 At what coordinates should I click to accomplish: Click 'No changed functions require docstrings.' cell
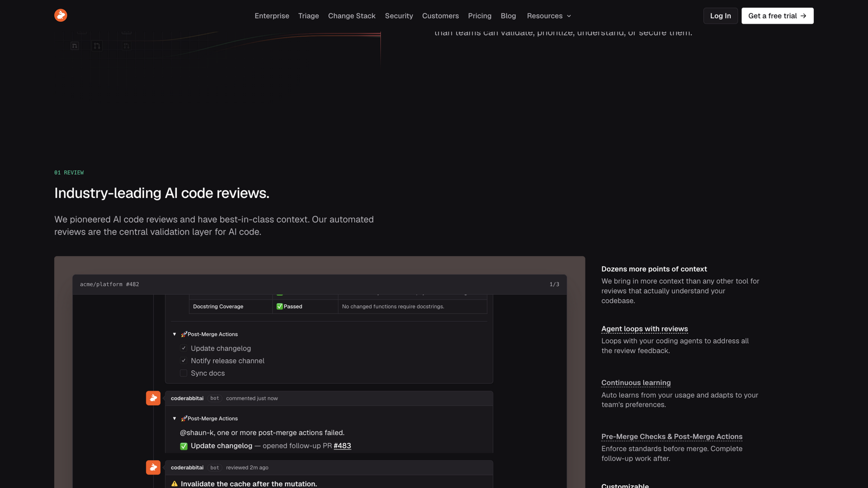(412, 306)
